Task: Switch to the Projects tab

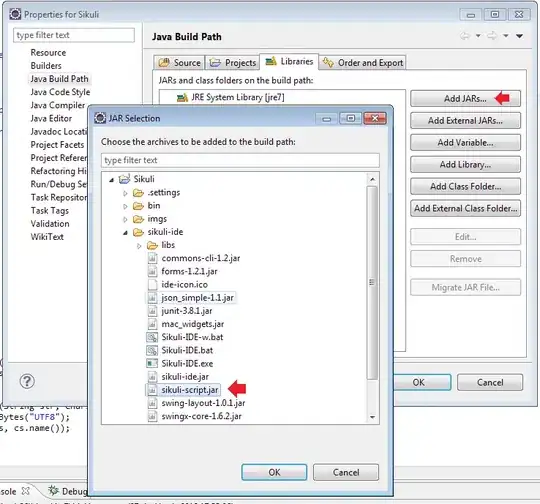Action: tap(232, 63)
